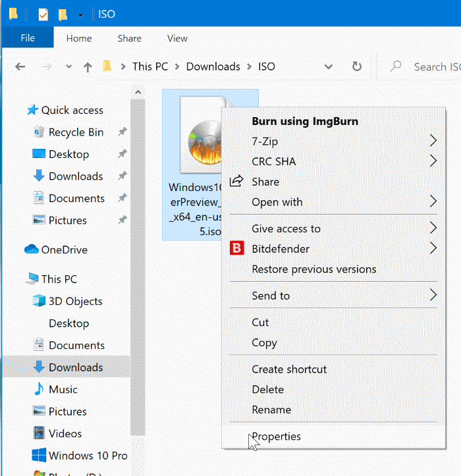The image size is (461, 476).
Task: Expand the address bar history dropdown
Action: (x=328, y=66)
